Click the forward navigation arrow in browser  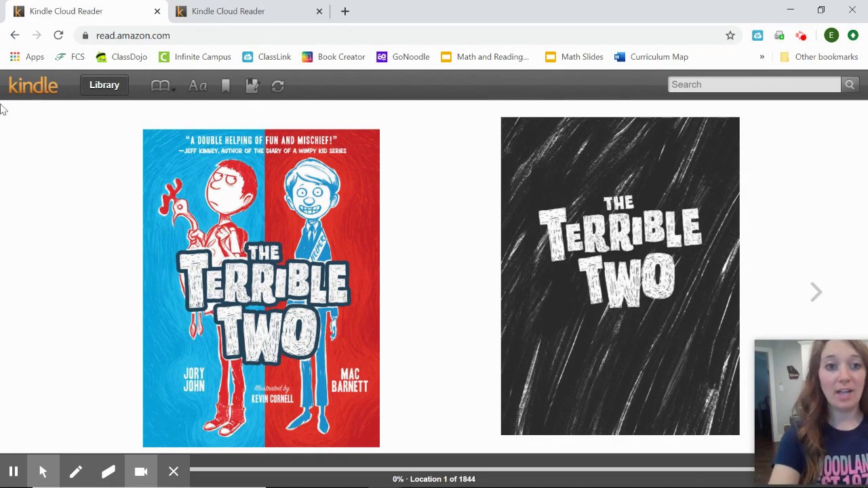[x=37, y=35]
